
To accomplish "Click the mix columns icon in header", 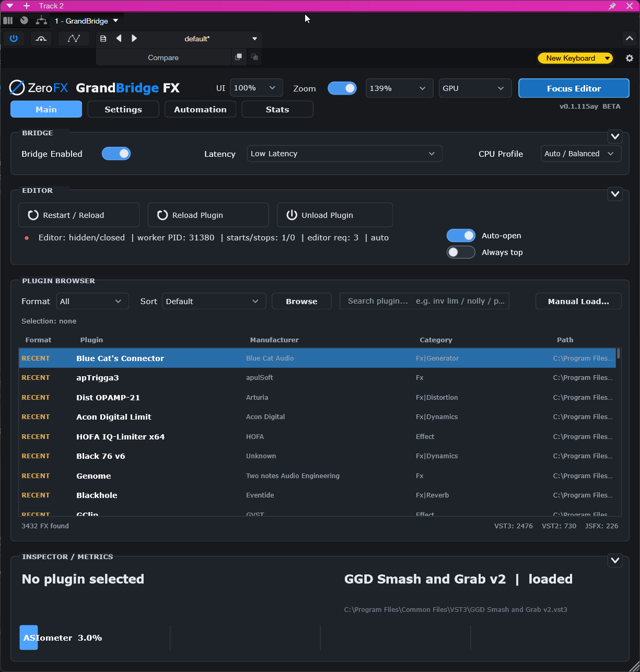I will click(x=8, y=20).
